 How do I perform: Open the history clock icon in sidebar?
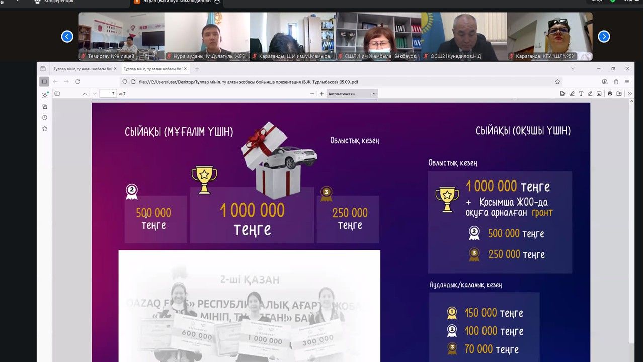(45, 118)
